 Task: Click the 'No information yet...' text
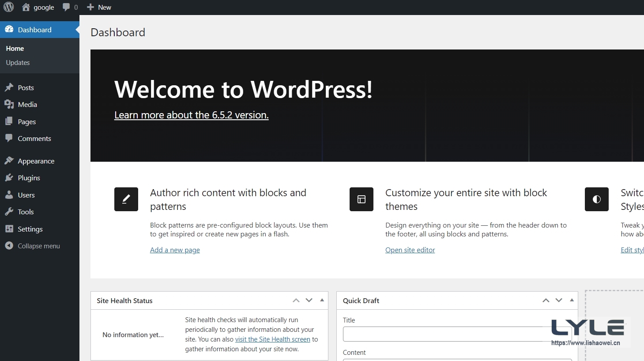(133, 335)
